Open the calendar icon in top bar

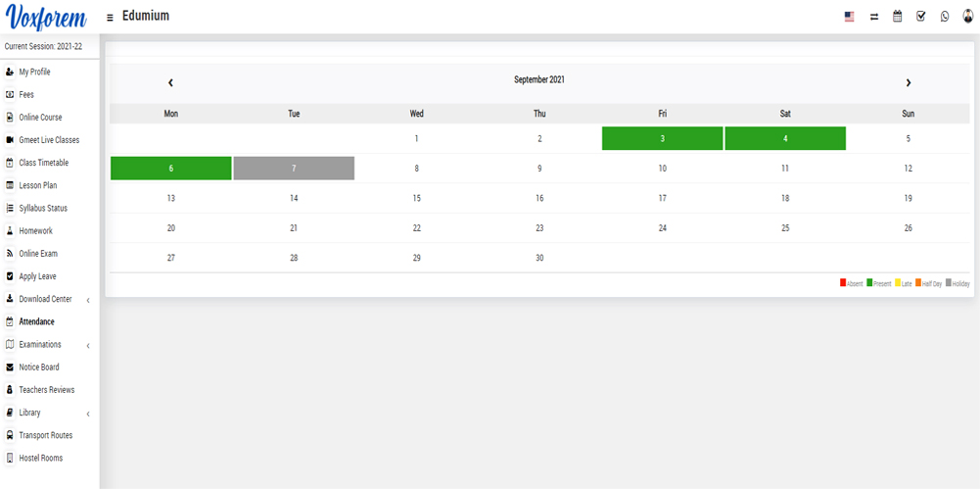point(897,17)
